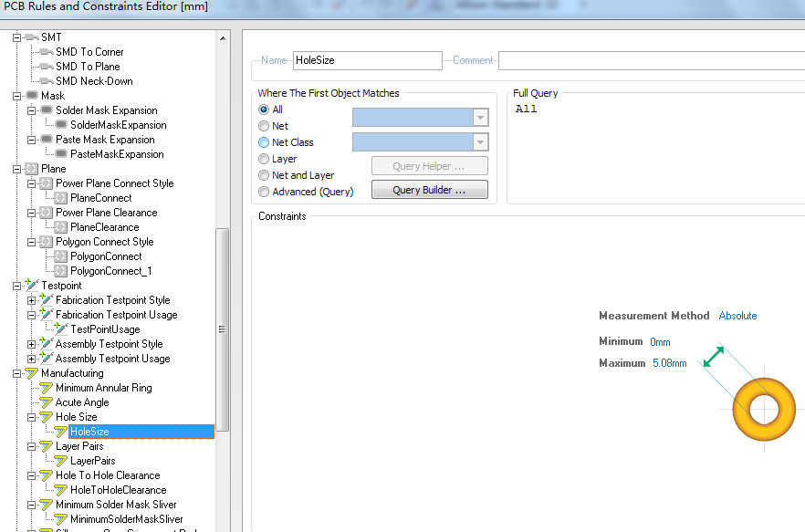Choose the Advanced (Query) radio option
The image size is (805, 532).
pyautogui.click(x=264, y=192)
